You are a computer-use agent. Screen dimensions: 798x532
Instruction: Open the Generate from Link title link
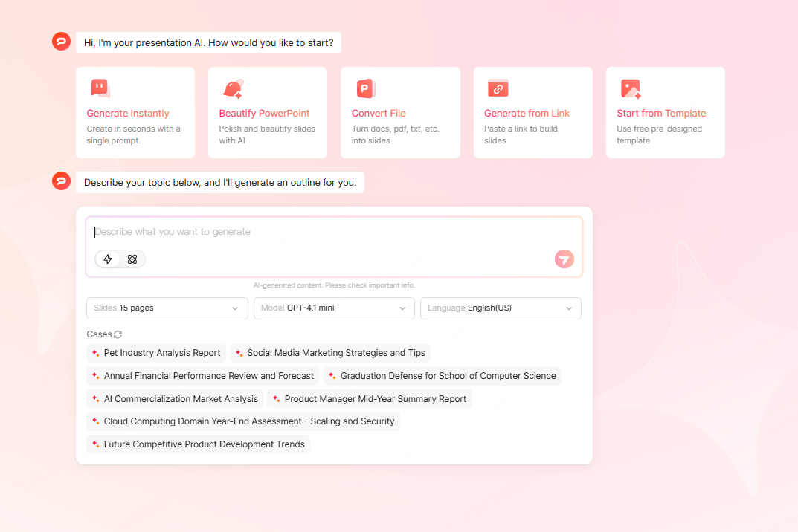point(527,114)
